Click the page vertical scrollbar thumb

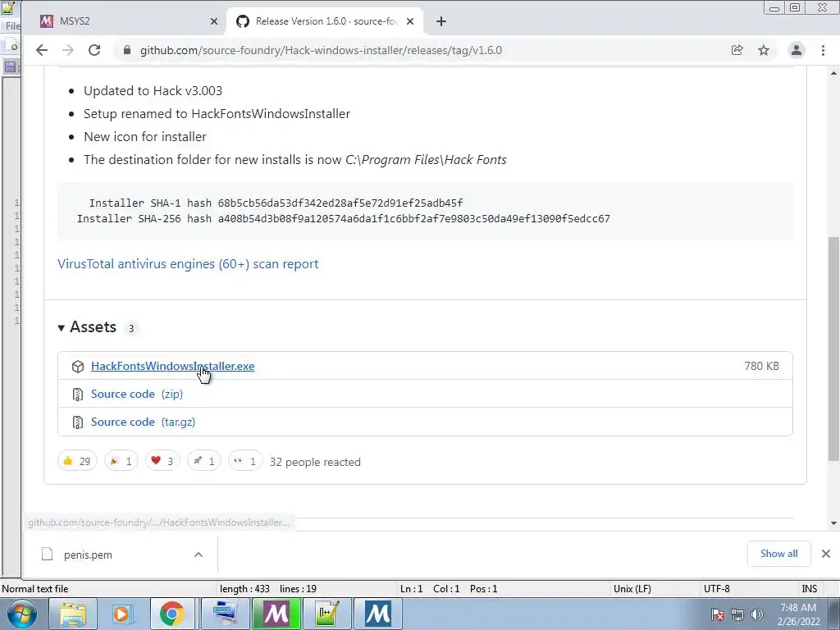coord(833,348)
